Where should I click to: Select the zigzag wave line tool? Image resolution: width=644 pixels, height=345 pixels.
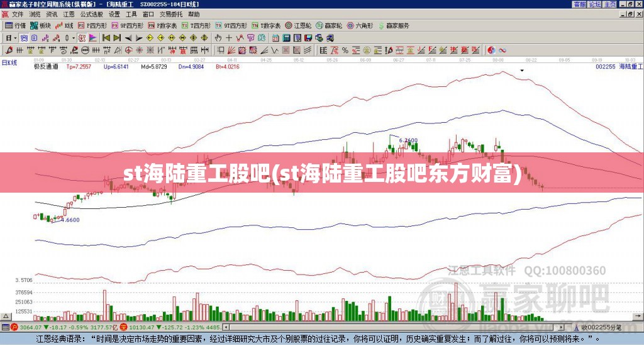point(274,50)
